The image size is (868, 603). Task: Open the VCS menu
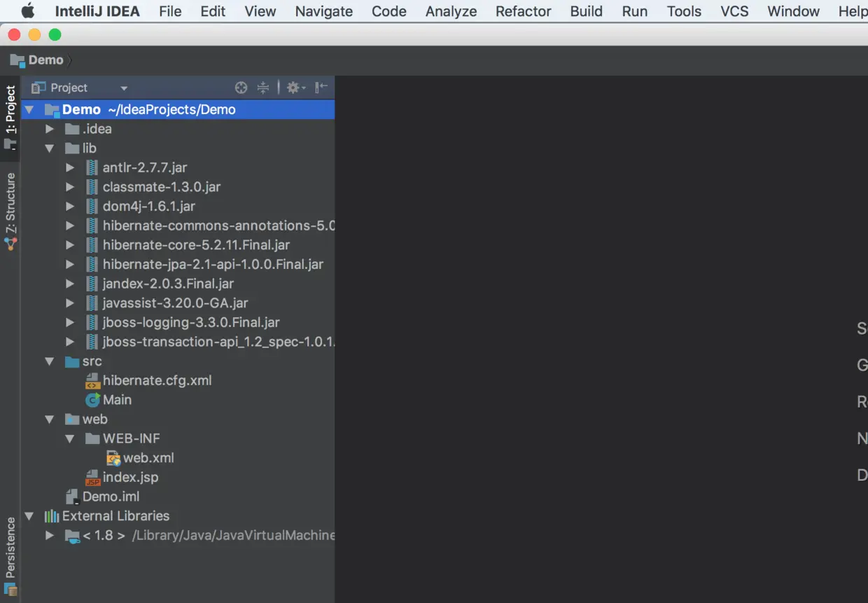pos(734,11)
